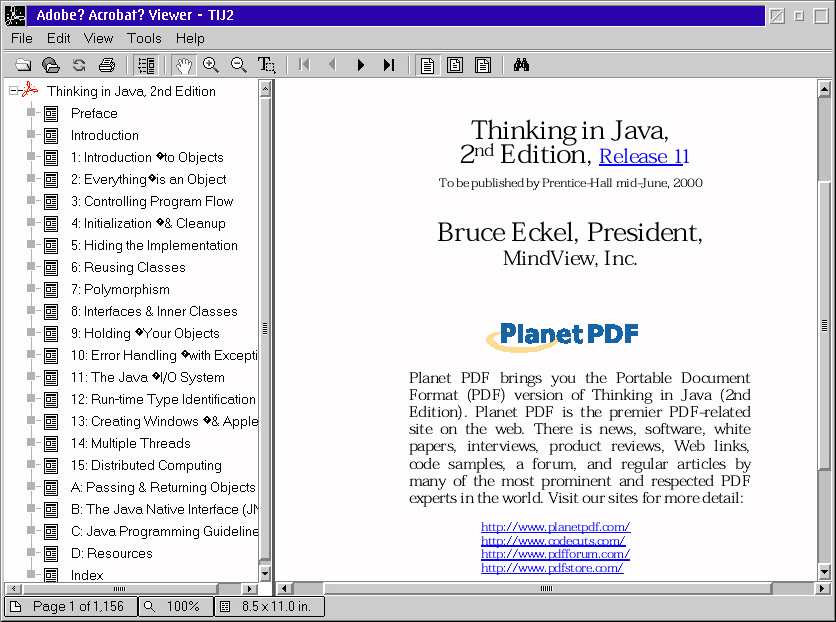The image size is (836, 622).
Task: Select the Introduction bookmark
Action: pos(104,135)
